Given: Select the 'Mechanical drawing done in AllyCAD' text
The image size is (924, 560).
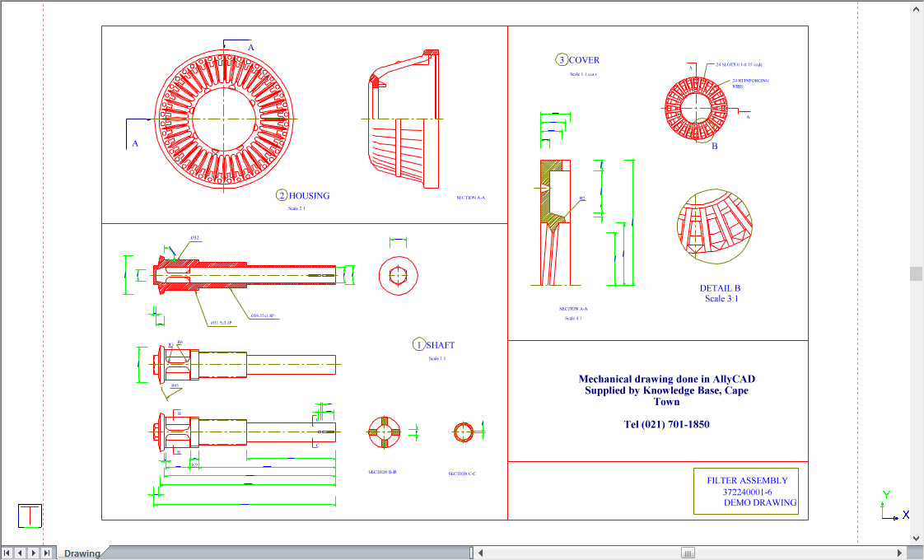Looking at the screenshot, I should click(x=666, y=380).
